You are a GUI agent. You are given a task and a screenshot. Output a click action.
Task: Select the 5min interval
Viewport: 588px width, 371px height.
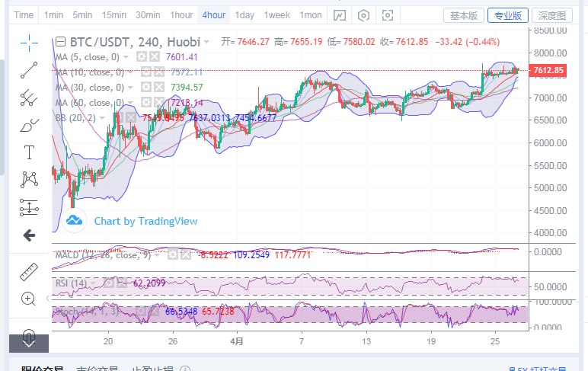[82, 15]
